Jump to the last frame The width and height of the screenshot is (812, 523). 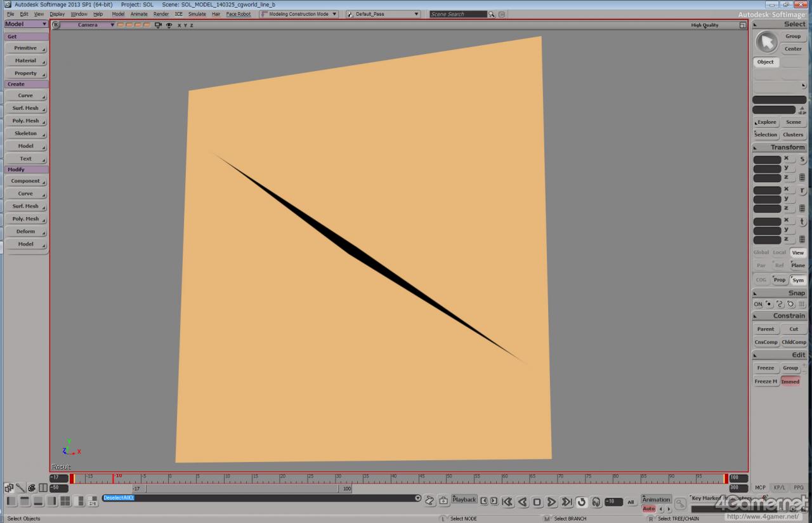click(x=566, y=501)
